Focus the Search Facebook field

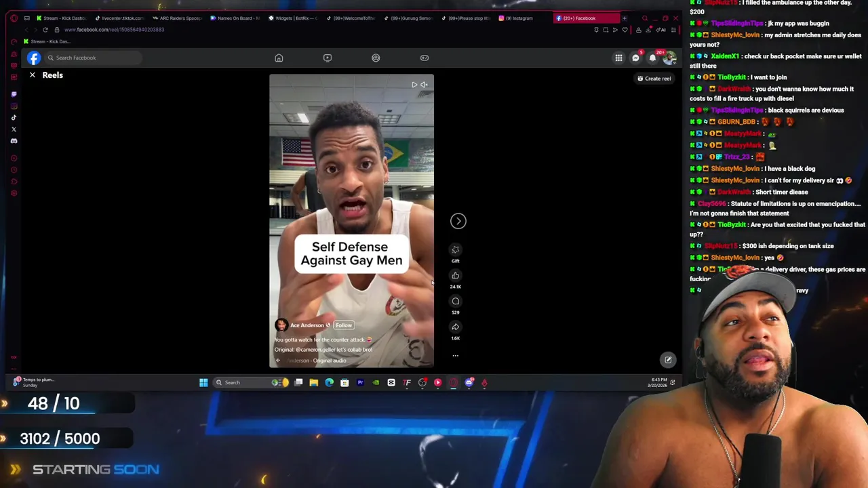point(93,58)
